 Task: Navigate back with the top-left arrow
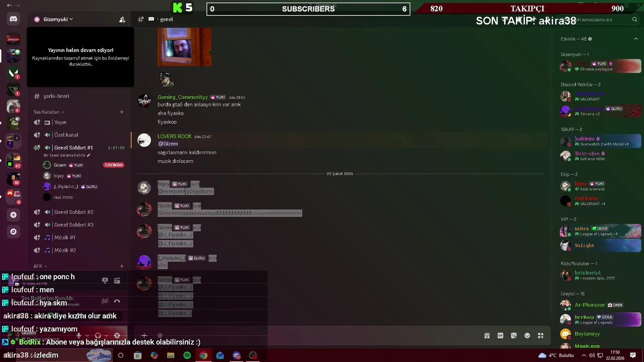pos(9,5)
